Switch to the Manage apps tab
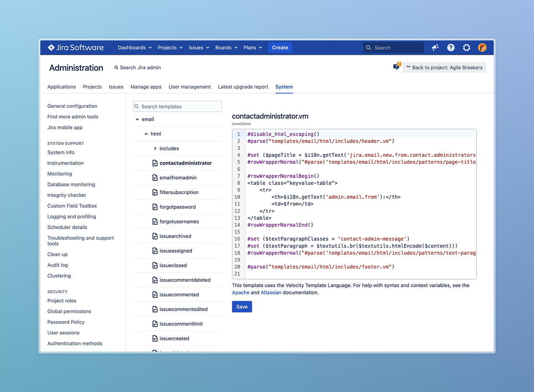Image resolution: width=534 pixels, height=392 pixels. 146,87
